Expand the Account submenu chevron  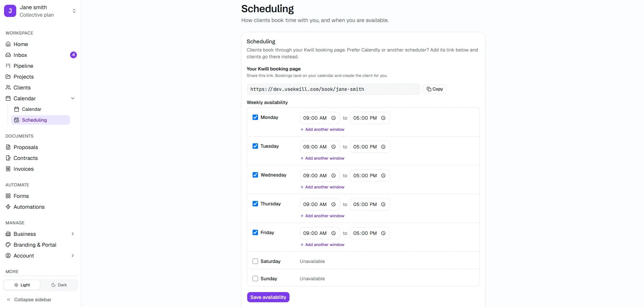coord(73,255)
